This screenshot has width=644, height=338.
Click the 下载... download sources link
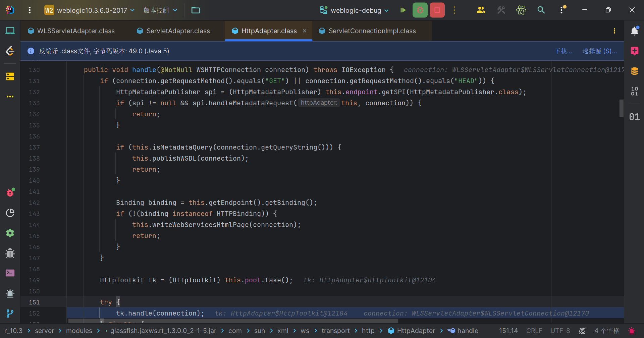[563, 51]
